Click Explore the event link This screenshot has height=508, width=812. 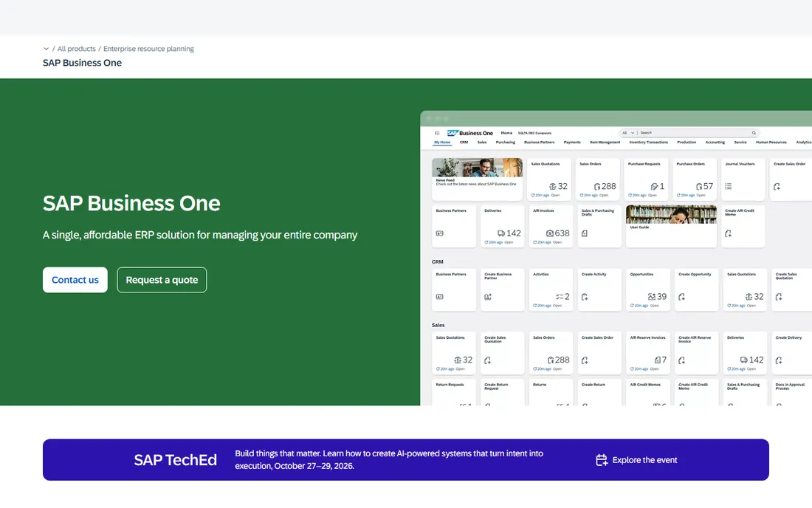(636, 460)
